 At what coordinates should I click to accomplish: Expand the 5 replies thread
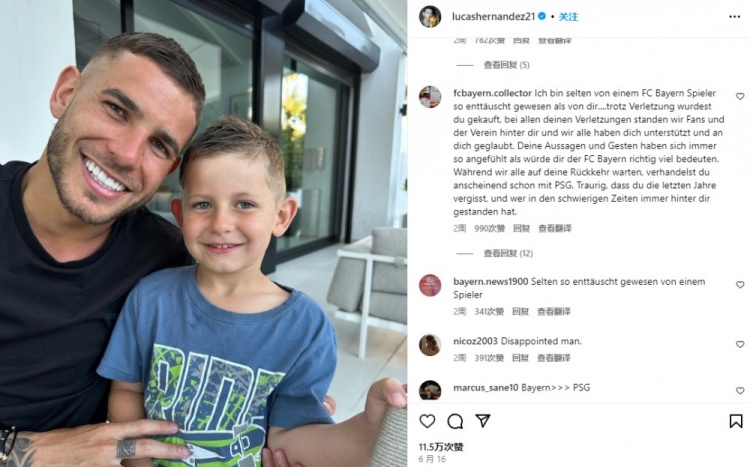(x=506, y=65)
